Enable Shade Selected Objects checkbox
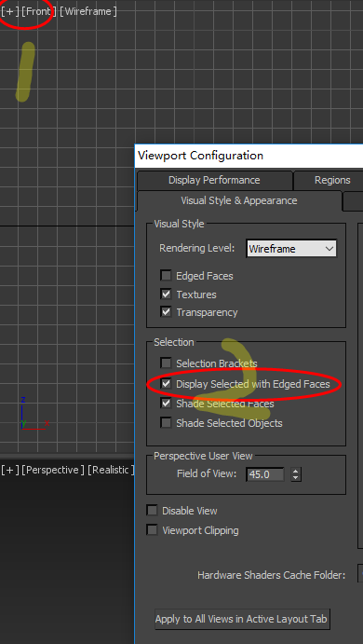Screen dimensions: 363x644 click(x=166, y=422)
